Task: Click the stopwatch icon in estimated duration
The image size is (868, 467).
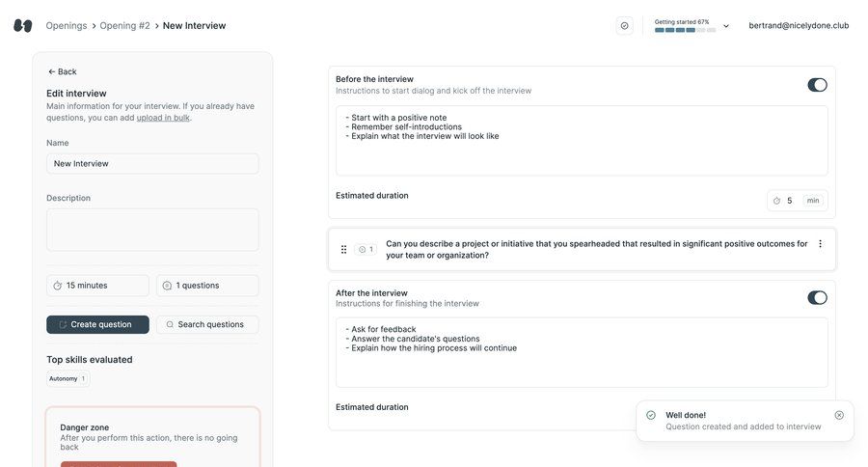Action: tap(776, 201)
